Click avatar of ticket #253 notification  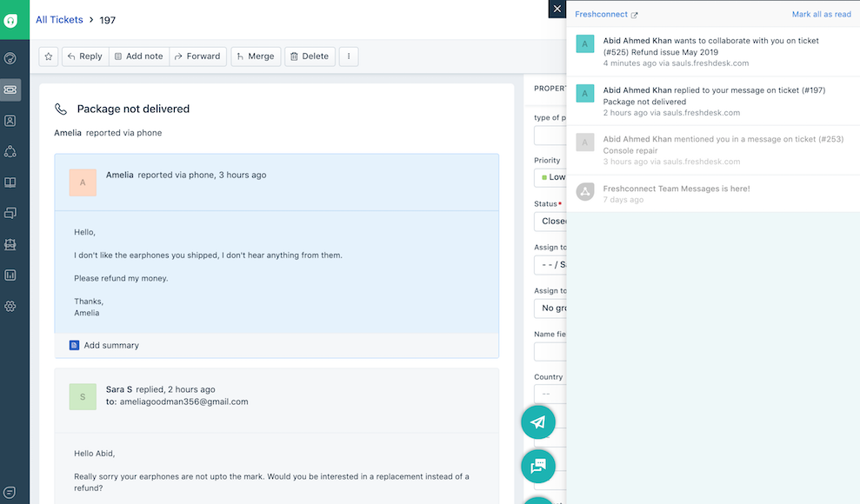(x=585, y=143)
